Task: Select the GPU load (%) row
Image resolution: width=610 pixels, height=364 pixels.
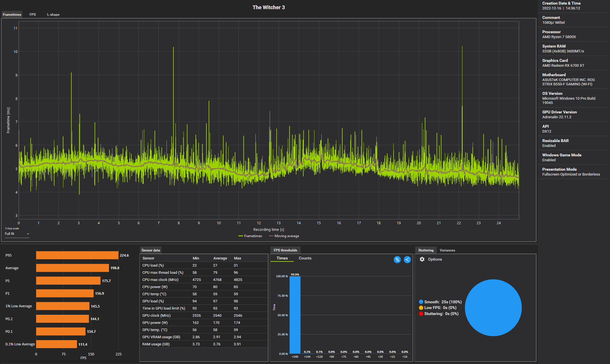Action: coord(204,301)
